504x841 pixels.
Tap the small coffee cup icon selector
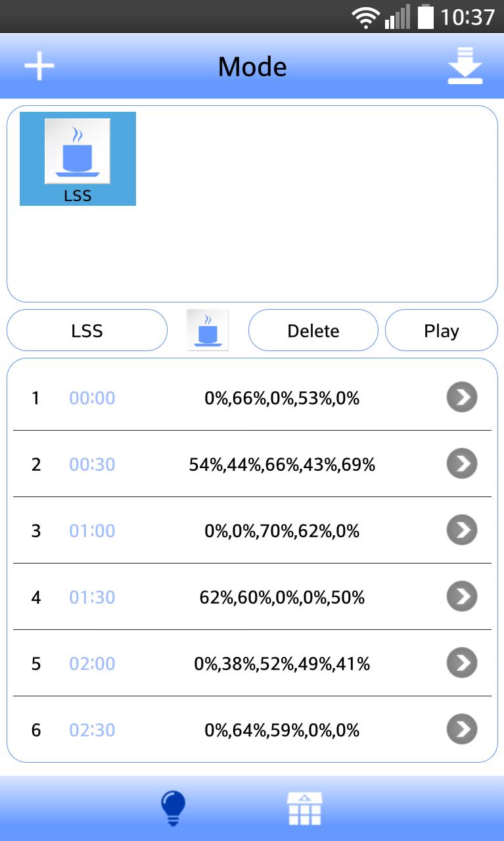point(208,329)
